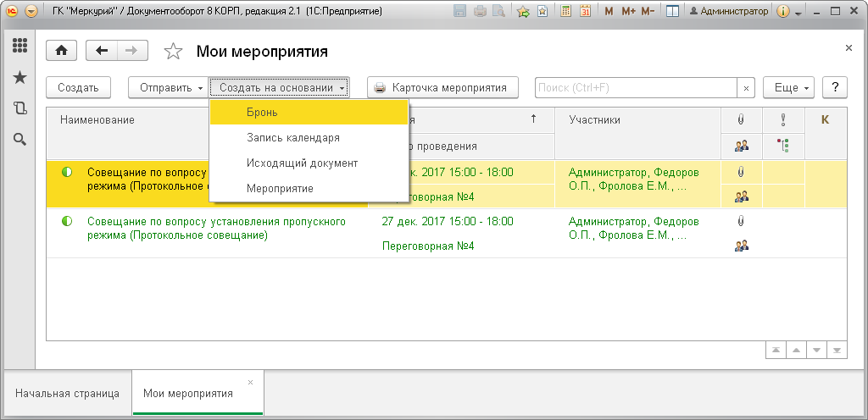
Task: Click Карточка мероприятия button
Action: (442, 87)
